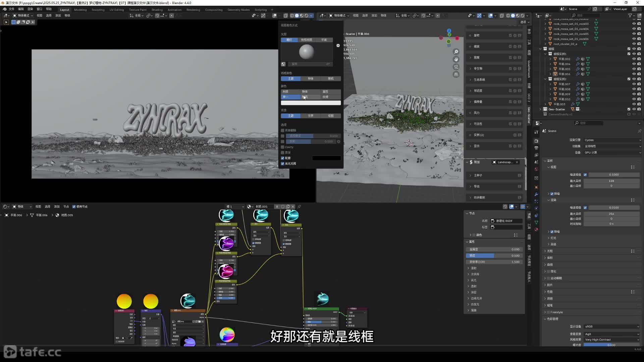
Task: Click the node editor overlay icon
Action: (511, 206)
